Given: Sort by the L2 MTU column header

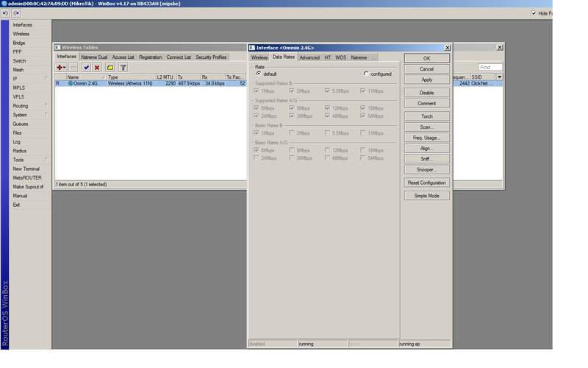Looking at the screenshot, I should [x=166, y=77].
